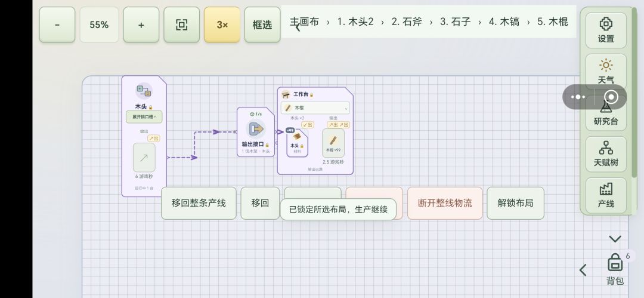The width and height of the screenshot is (644, 298).
Task: Click the left arrow beside 背包
Action: pos(583,270)
